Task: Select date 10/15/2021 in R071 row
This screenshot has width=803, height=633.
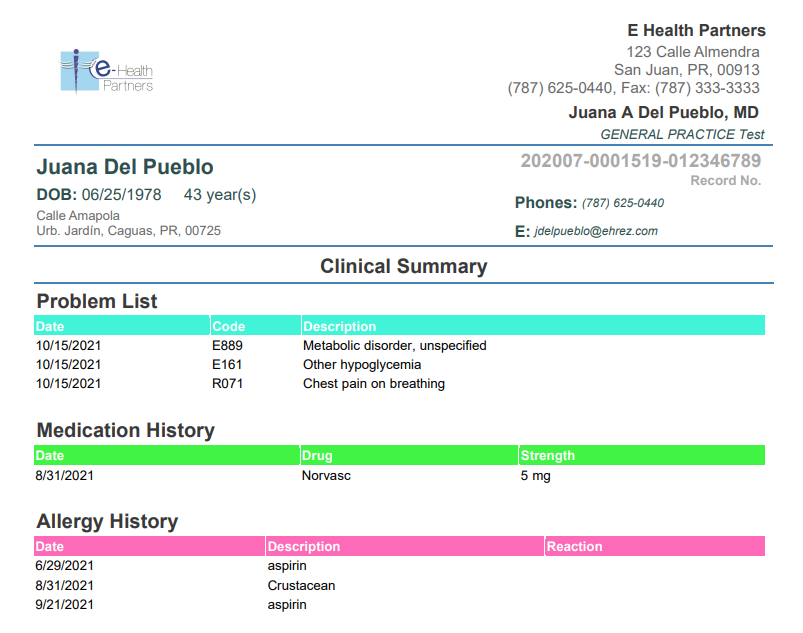Action: (x=68, y=384)
